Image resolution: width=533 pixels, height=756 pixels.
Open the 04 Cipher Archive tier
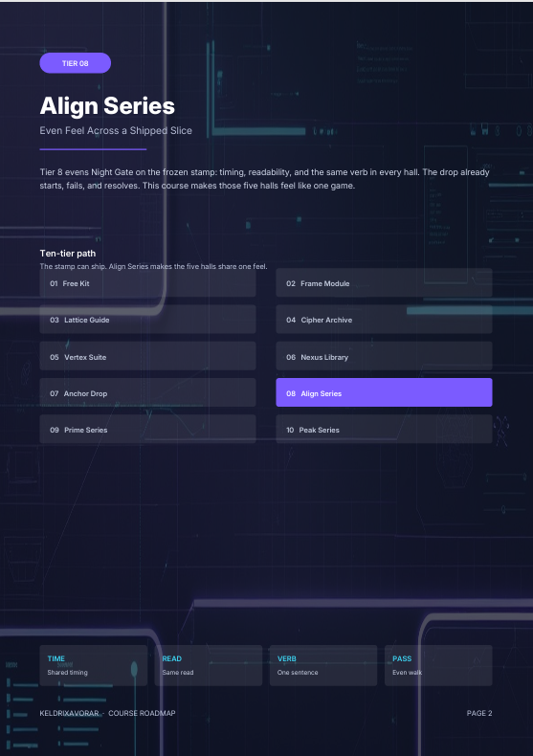click(x=384, y=320)
